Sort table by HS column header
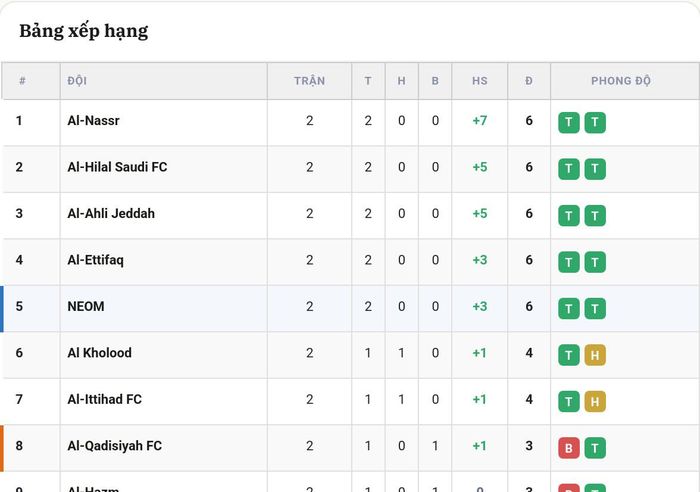The width and height of the screenshot is (700, 492). click(x=479, y=81)
